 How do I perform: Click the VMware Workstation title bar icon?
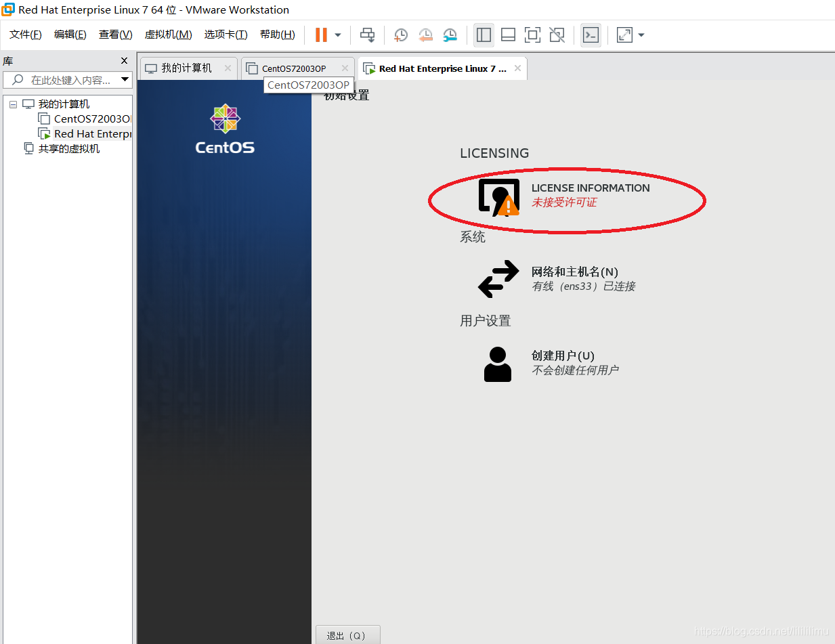click(8, 9)
